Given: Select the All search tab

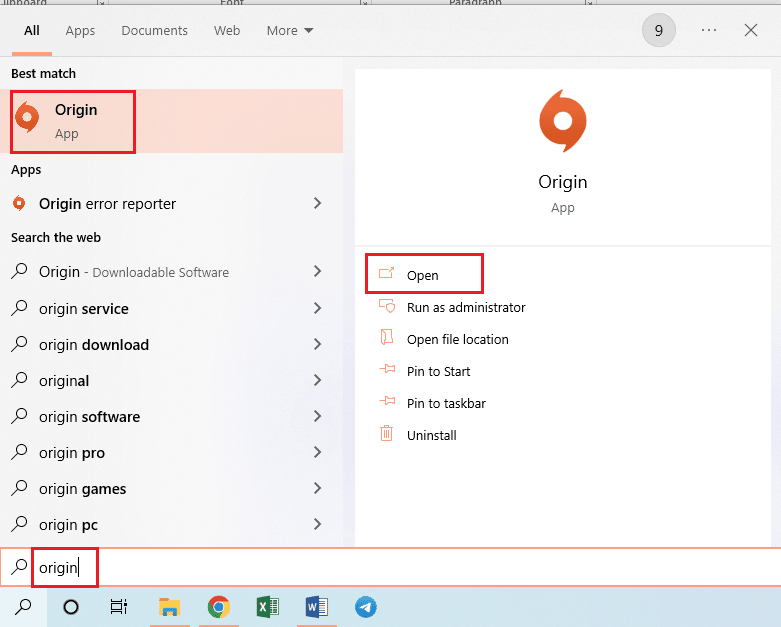Looking at the screenshot, I should pos(31,30).
